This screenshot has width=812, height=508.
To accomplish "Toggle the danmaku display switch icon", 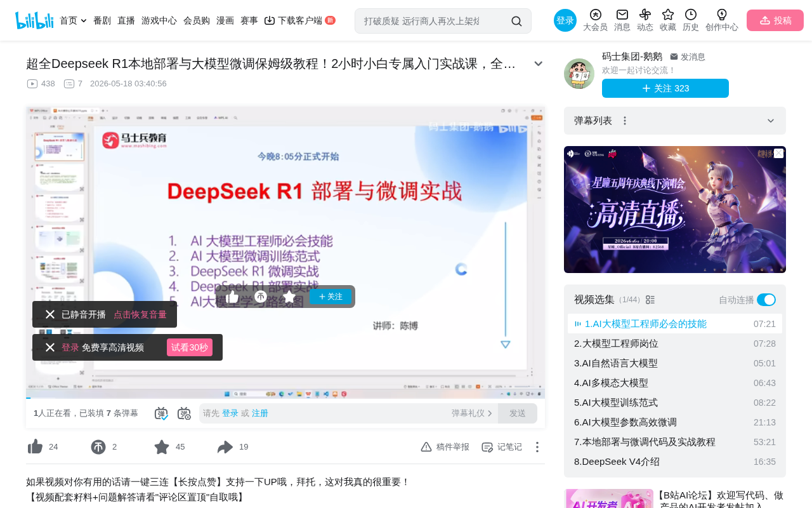I will coord(161,413).
